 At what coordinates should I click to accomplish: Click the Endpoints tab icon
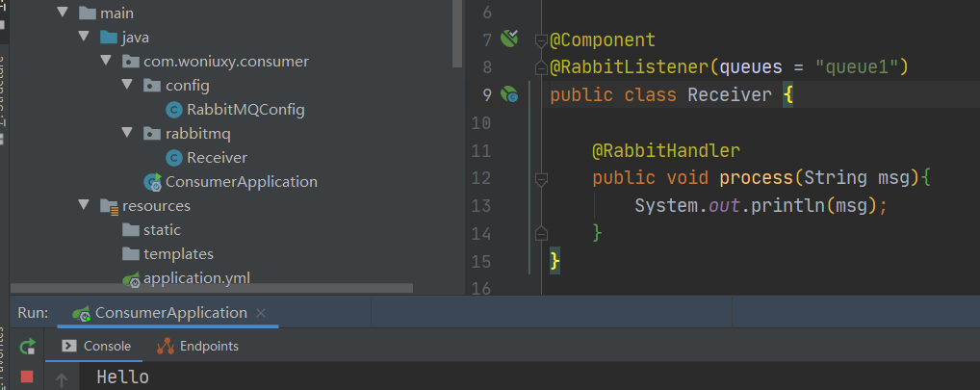(165, 346)
